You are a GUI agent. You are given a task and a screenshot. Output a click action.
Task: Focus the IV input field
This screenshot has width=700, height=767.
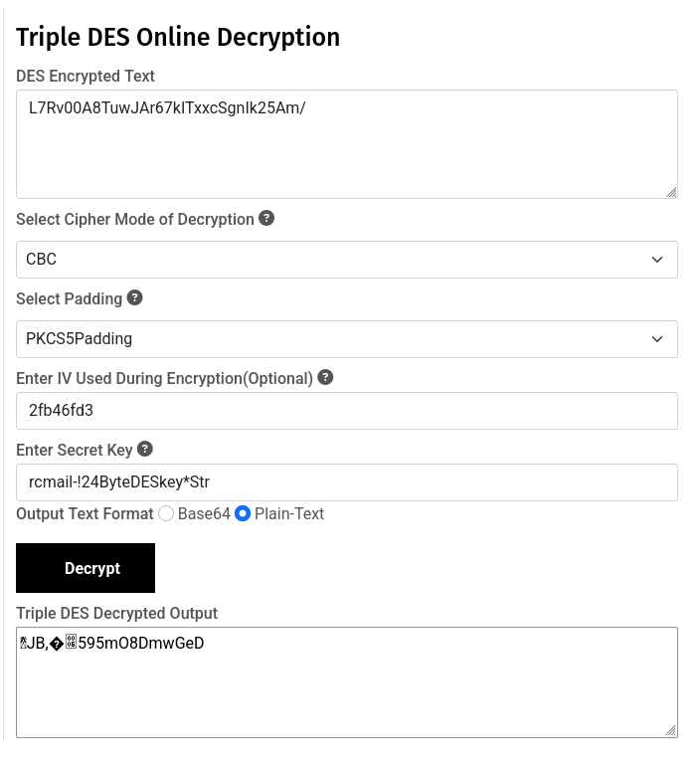346,411
